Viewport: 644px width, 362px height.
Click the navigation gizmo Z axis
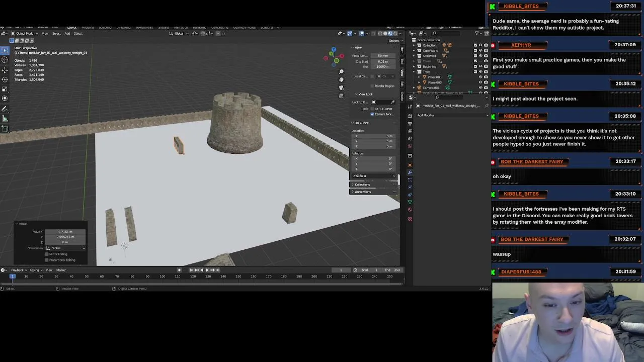click(x=334, y=49)
